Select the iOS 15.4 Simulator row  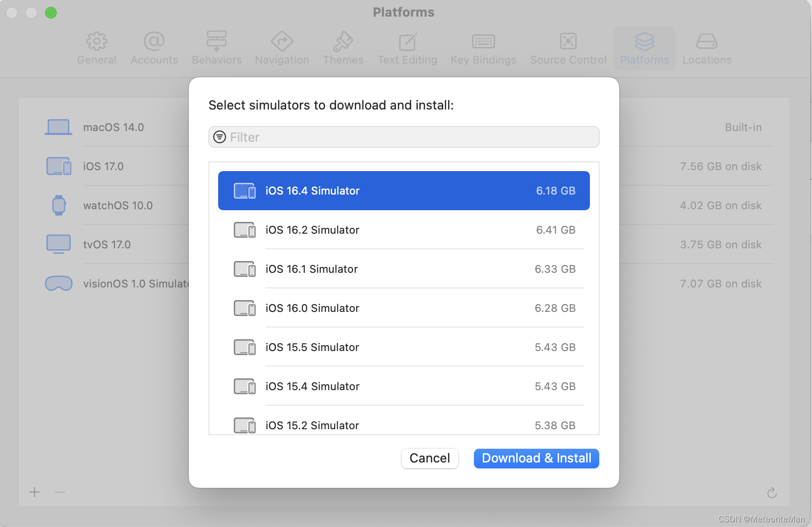(404, 386)
